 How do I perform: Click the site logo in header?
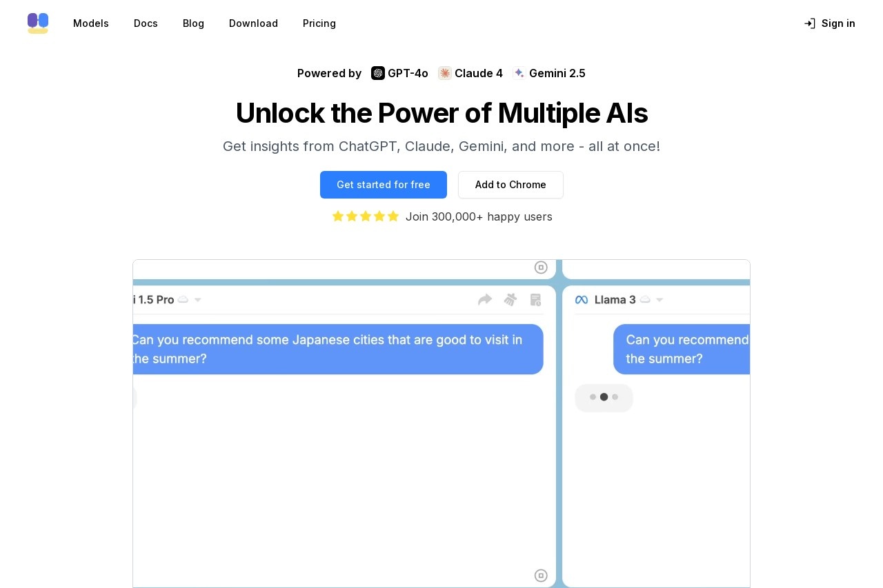click(x=38, y=23)
